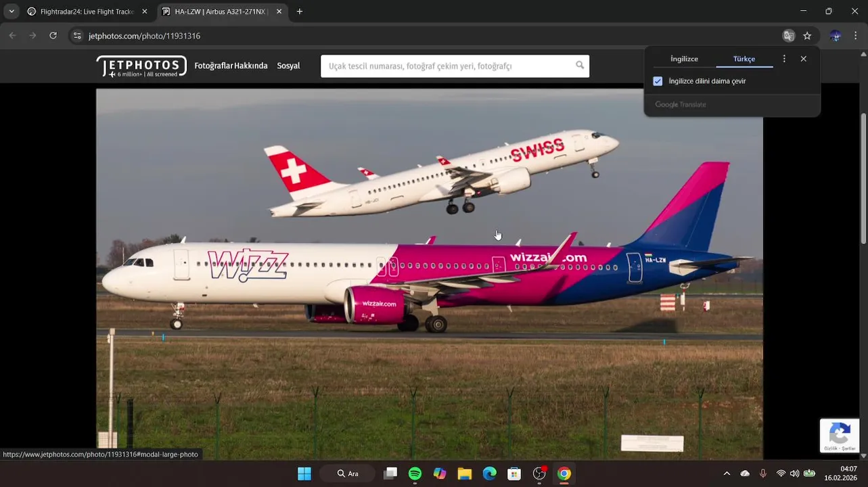Screen dimensions: 868x487
Task: Open Chrome's three-dot menu
Action: point(855,36)
